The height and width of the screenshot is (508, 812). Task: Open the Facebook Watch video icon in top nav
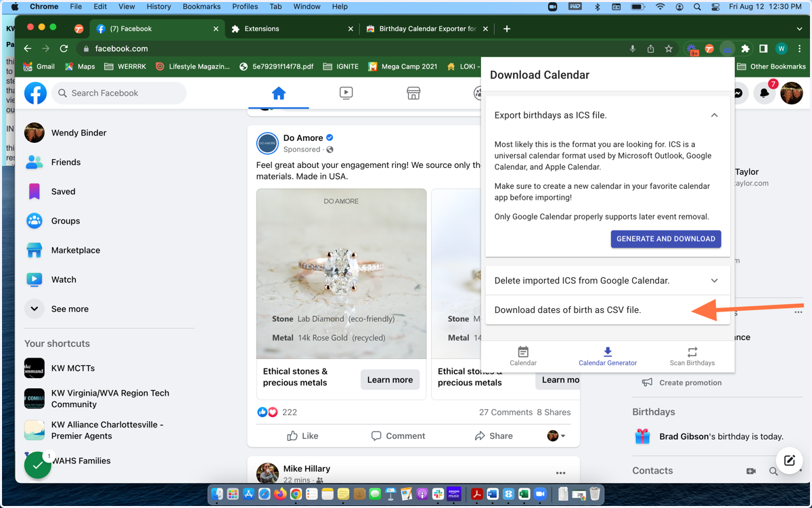[346, 93]
